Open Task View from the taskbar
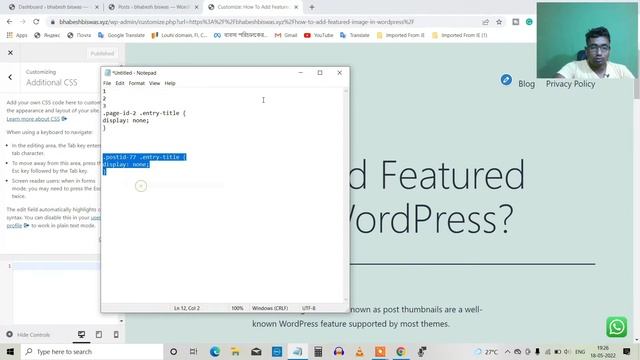The image size is (640, 360). (193, 351)
